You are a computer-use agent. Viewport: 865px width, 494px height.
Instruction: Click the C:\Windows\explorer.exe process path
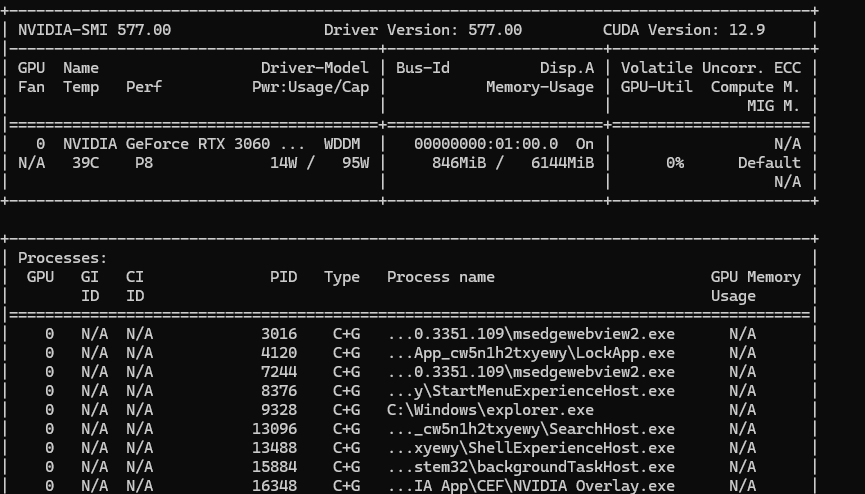(x=490, y=410)
